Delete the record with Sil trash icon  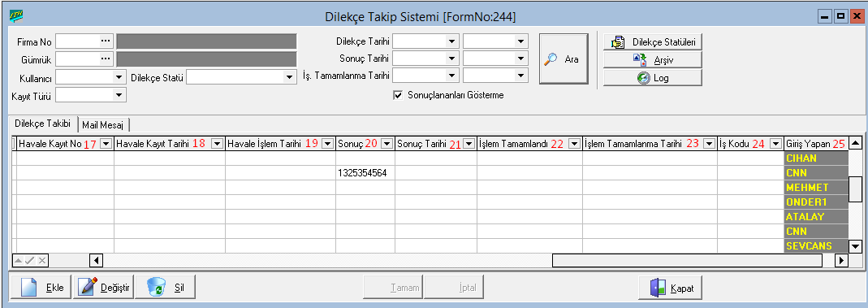click(x=166, y=288)
